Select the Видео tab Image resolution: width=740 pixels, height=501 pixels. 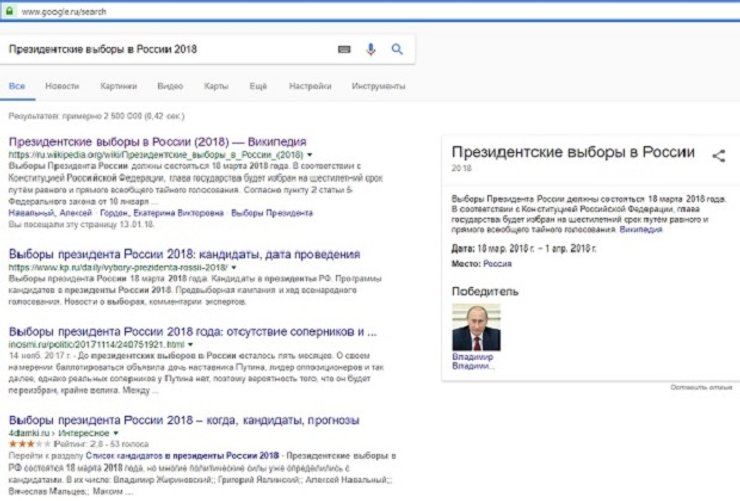click(170, 86)
